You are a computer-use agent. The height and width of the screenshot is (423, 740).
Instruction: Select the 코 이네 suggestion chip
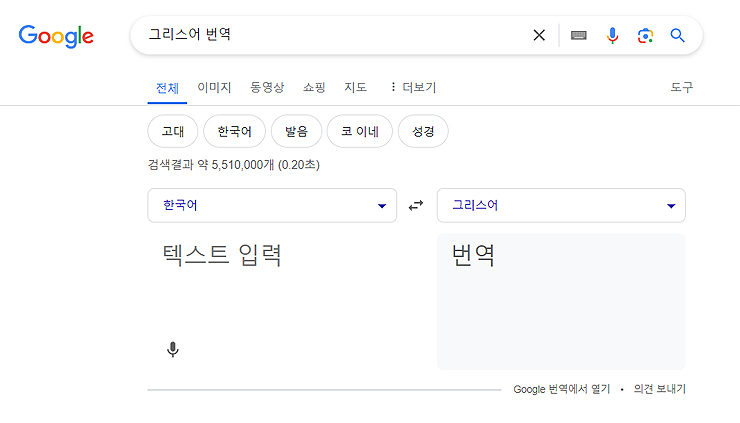(x=360, y=131)
